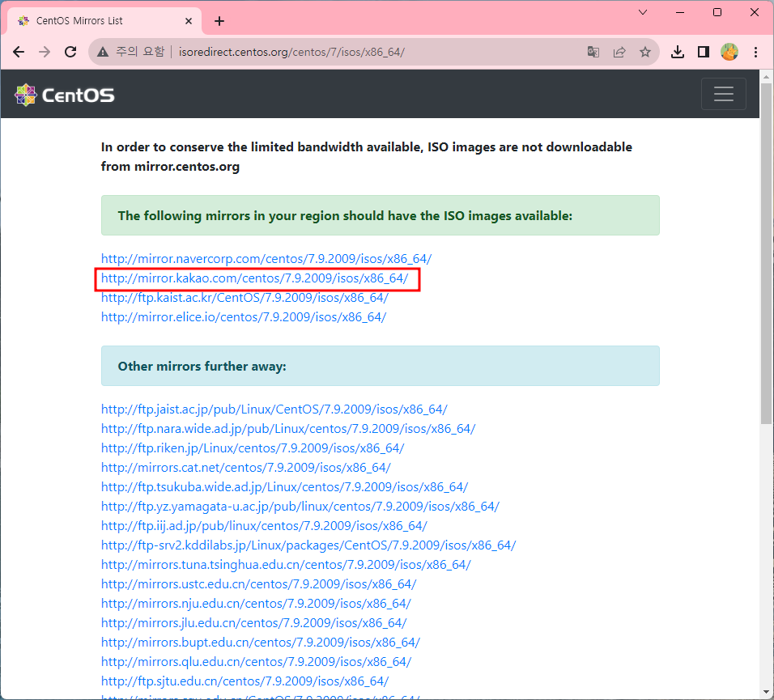
Task: Open the ftp.kaist.ac.kr mirror link
Action: tap(245, 298)
